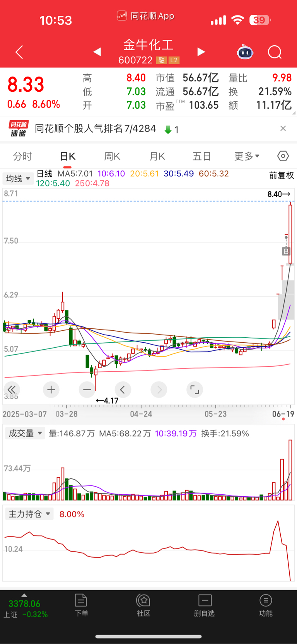Screen dimensions: 297x644
Task: Tap MA5:7.01 moving average label
Action: point(75,174)
